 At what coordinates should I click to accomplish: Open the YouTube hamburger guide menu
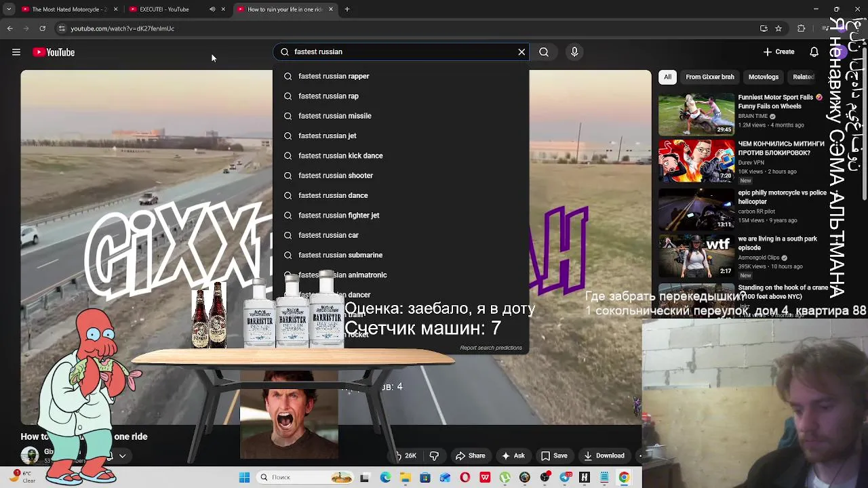click(16, 52)
